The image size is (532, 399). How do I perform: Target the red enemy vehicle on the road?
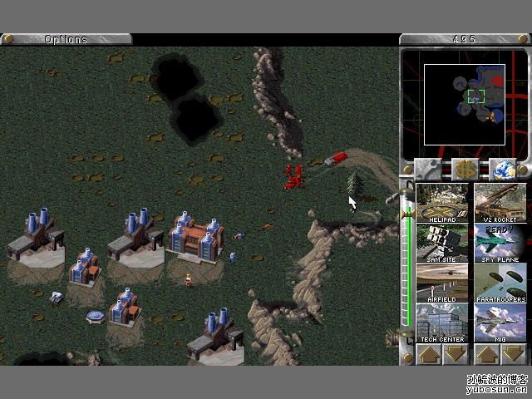[x=336, y=159]
